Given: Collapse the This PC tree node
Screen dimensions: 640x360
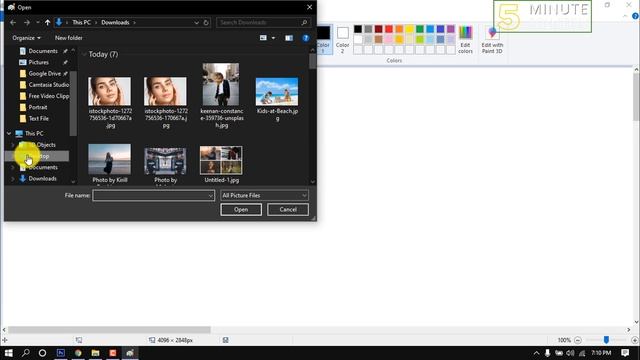Looking at the screenshot, I should (9, 133).
